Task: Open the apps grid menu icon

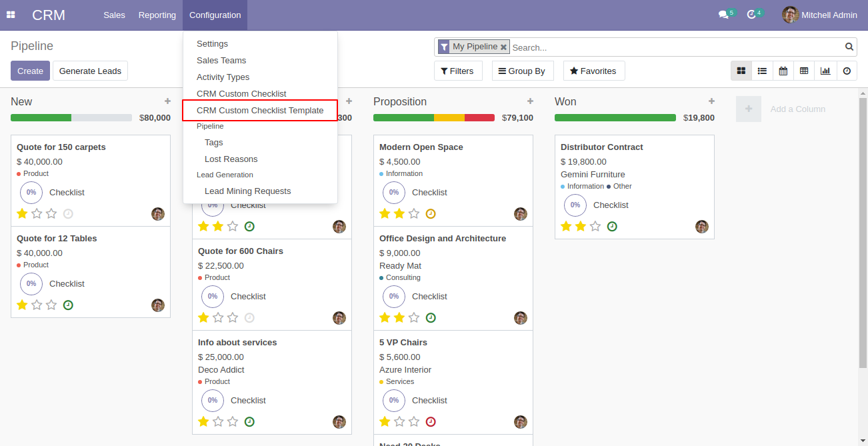Action: 11,15
